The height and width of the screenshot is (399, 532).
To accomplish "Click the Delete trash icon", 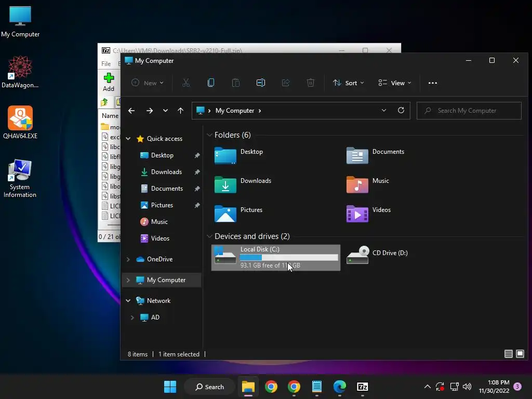I will click(x=311, y=83).
